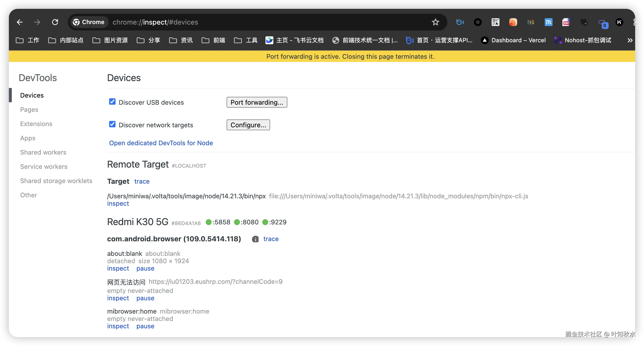Select Pages in the DevTools sidebar
The width and height of the screenshot is (644, 346).
point(29,110)
